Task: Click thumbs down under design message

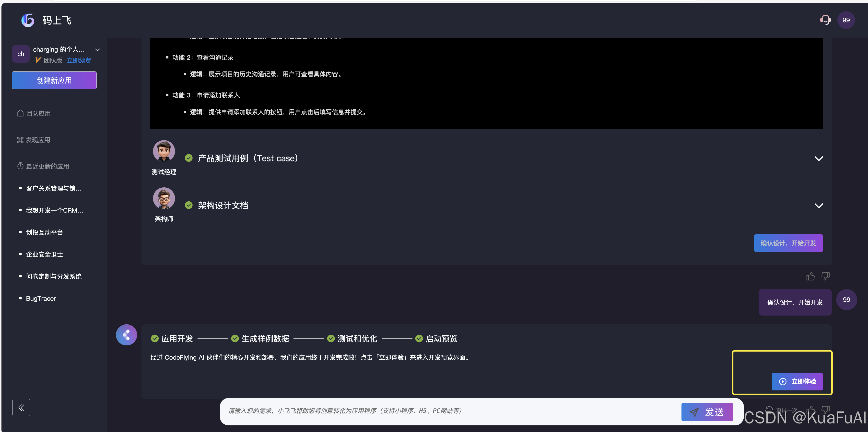Action: [825, 276]
